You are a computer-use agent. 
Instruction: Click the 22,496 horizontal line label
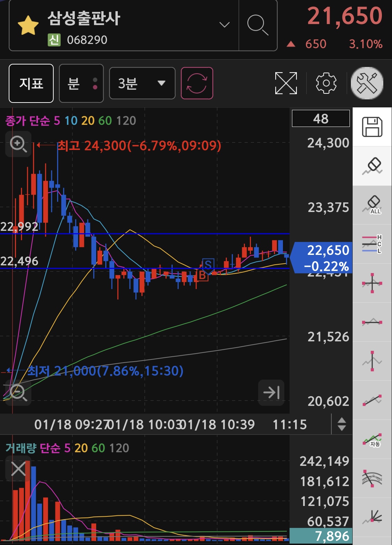(x=19, y=261)
